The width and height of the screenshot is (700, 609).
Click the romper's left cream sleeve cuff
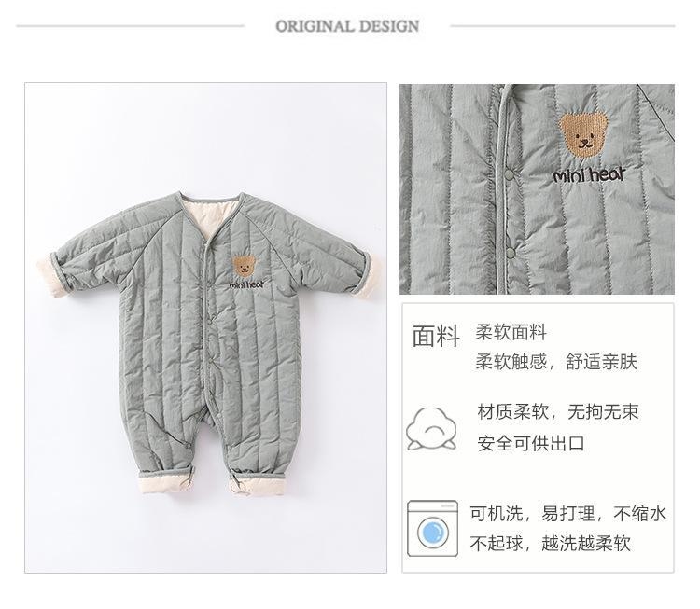[x=51, y=275]
